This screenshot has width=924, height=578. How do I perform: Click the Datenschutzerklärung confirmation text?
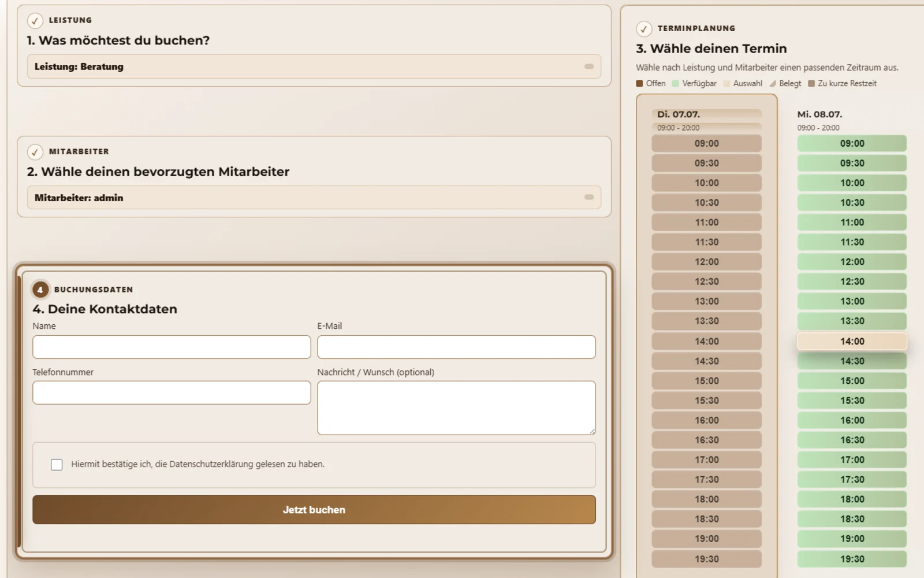pyautogui.click(x=198, y=464)
